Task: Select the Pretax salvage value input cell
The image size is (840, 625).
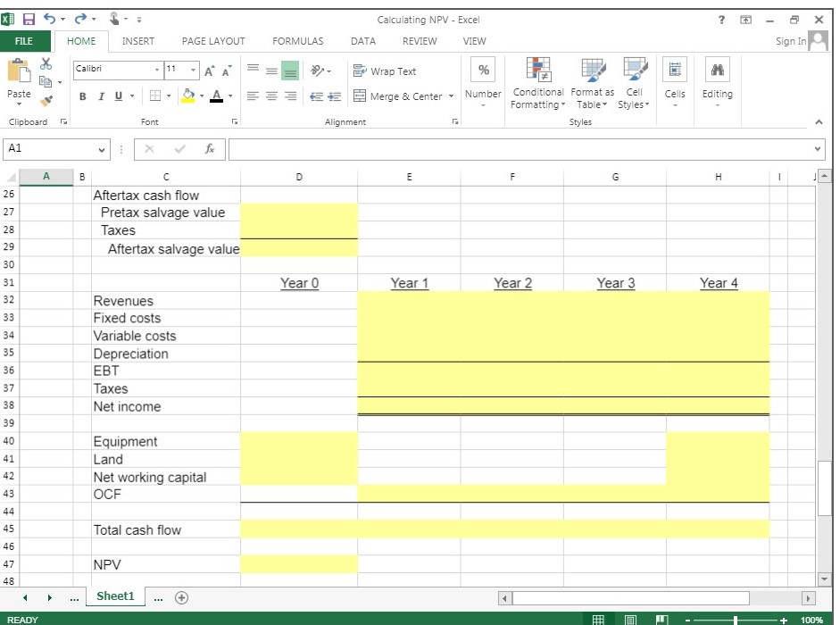Action: pyautogui.click(x=298, y=212)
